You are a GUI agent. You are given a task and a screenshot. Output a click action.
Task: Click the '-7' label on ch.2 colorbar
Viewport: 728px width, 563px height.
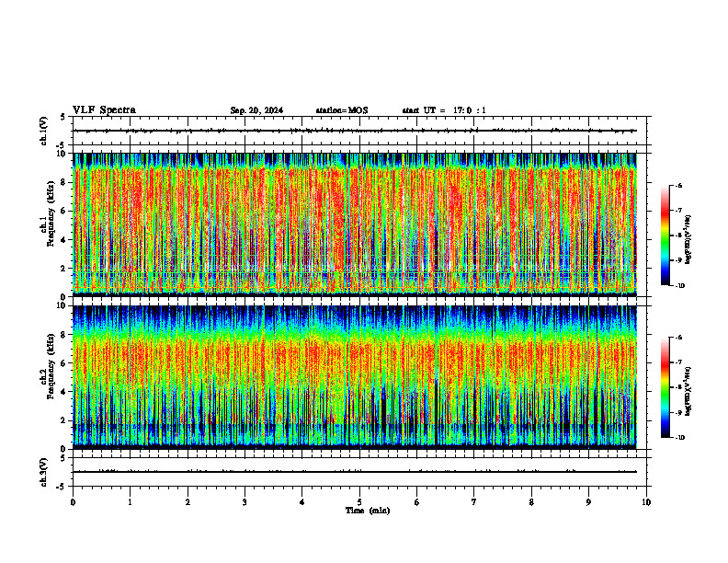click(x=678, y=362)
